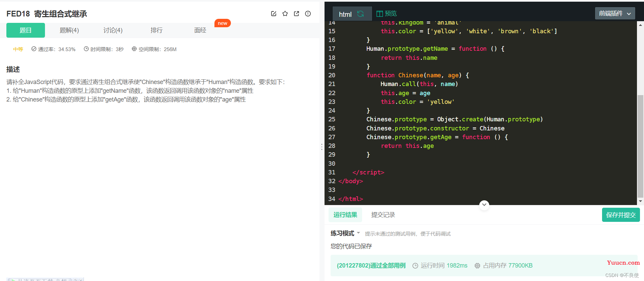Click the preview panel icon beside 预览
The image size is (644, 281).
coord(380,14)
